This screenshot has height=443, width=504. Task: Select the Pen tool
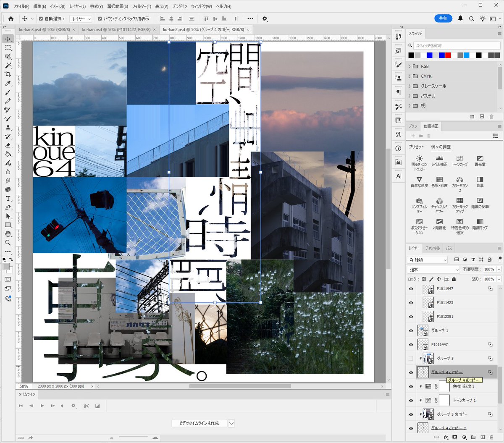tap(8, 207)
